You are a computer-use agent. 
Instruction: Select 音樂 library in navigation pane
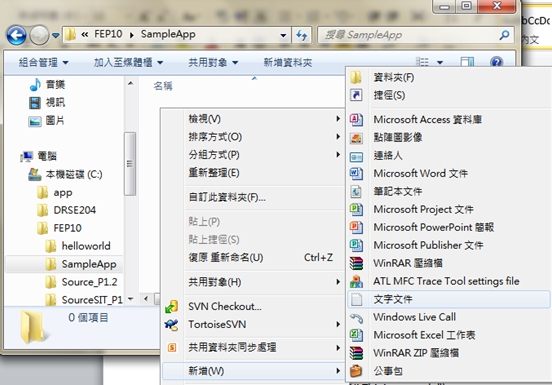pos(47,84)
